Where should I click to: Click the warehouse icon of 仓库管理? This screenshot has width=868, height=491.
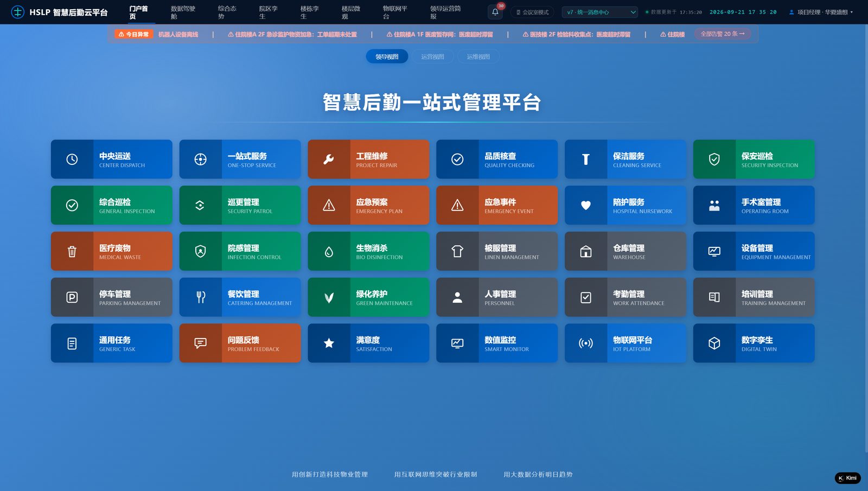click(x=586, y=251)
